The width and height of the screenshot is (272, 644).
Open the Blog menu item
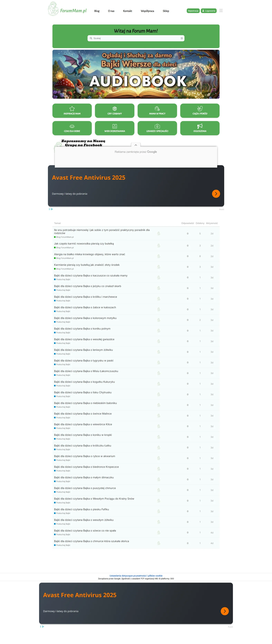tap(97, 11)
